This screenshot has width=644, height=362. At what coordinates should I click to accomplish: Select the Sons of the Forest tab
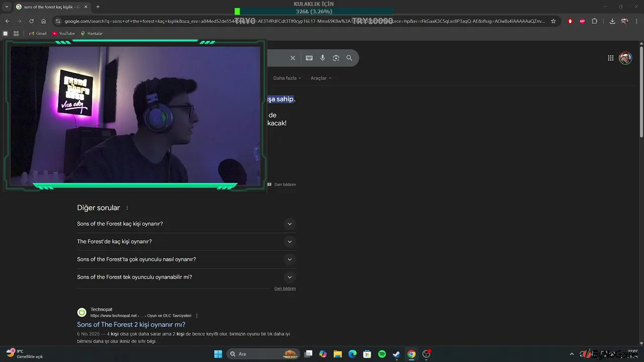tap(52, 7)
